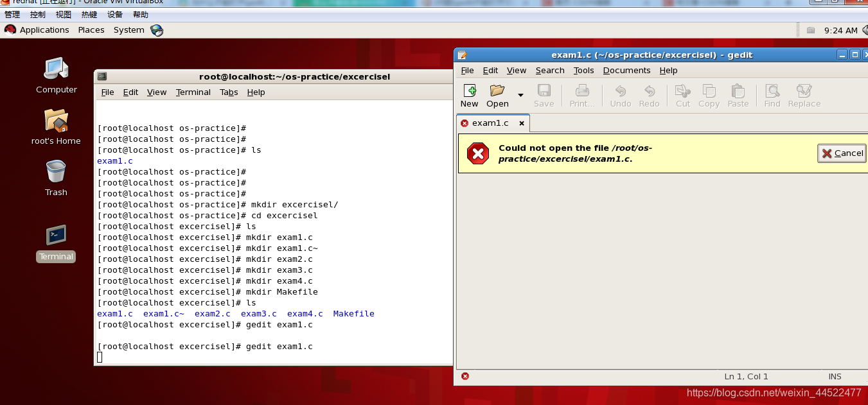Click the Cancel button in error bar
Screen dimensions: 868x405
(842, 153)
